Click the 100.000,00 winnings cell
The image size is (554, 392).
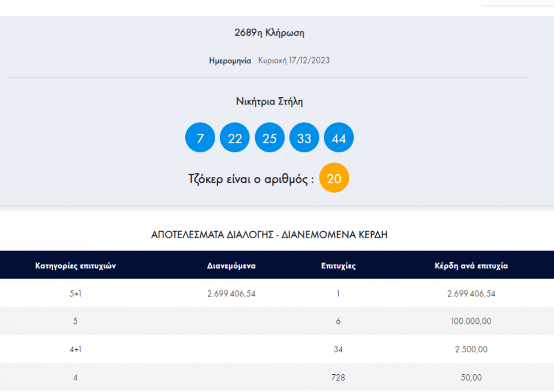coord(471,322)
